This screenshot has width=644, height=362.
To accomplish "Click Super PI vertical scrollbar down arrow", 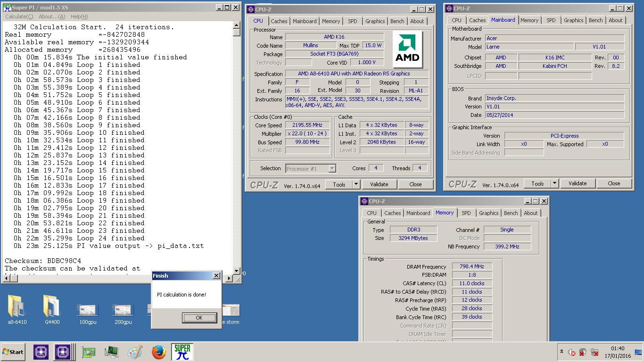I will coord(237,271).
